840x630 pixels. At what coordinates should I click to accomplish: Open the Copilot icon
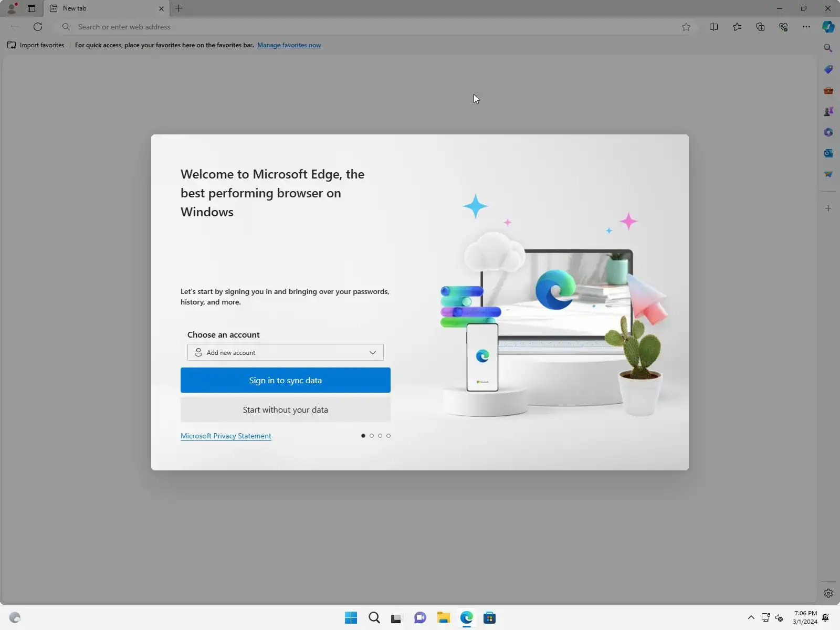pos(828,27)
